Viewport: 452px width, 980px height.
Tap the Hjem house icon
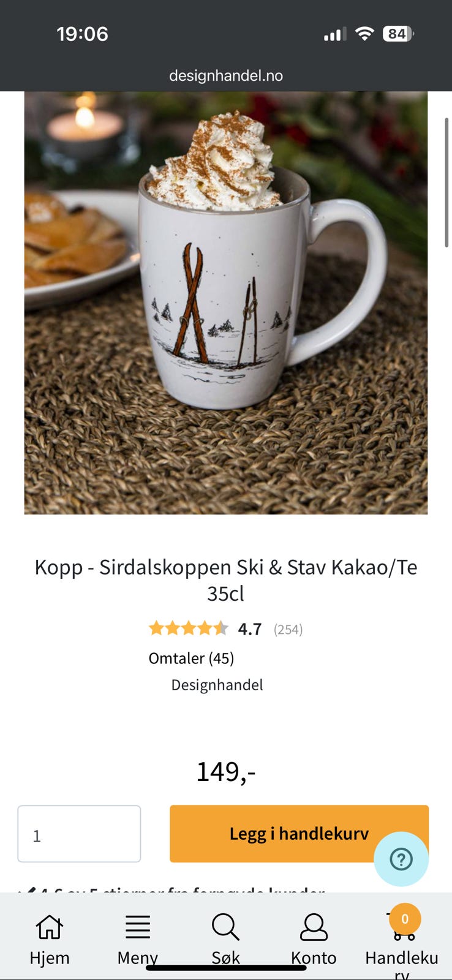[50, 927]
